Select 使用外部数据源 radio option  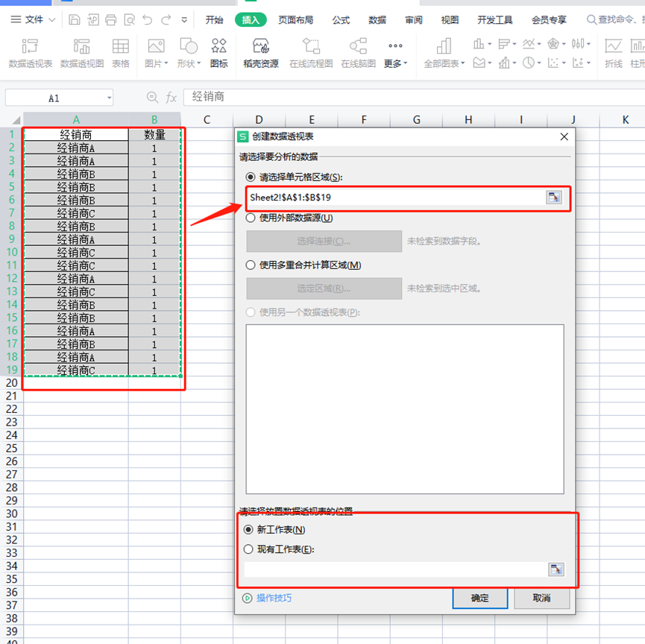click(x=250, y=218)
